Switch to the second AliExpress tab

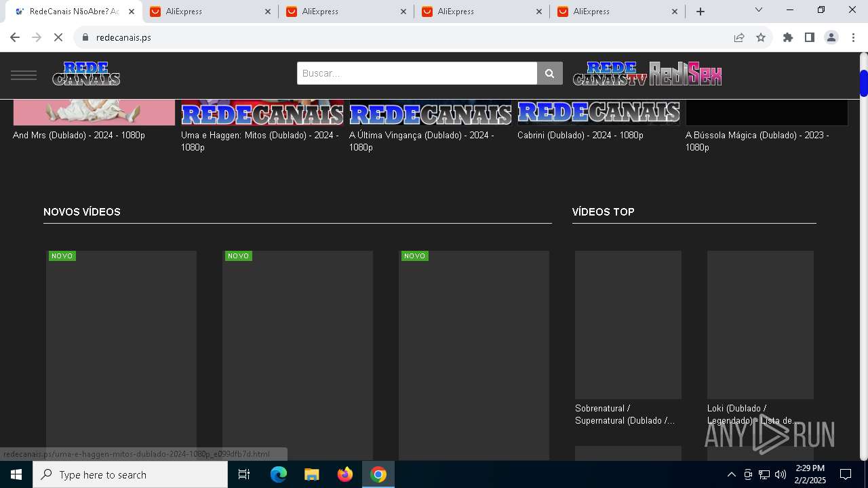346,12
